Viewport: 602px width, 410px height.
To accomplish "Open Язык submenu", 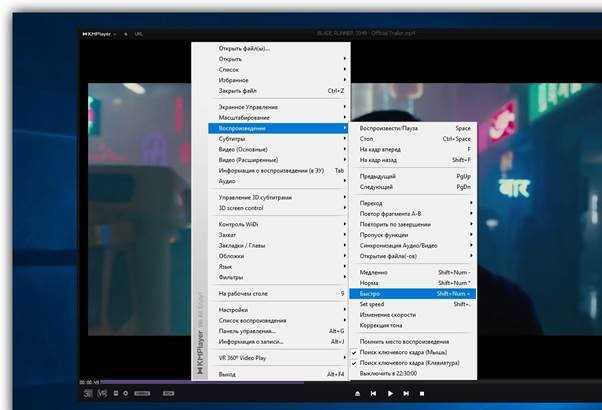I will (278, 267).
